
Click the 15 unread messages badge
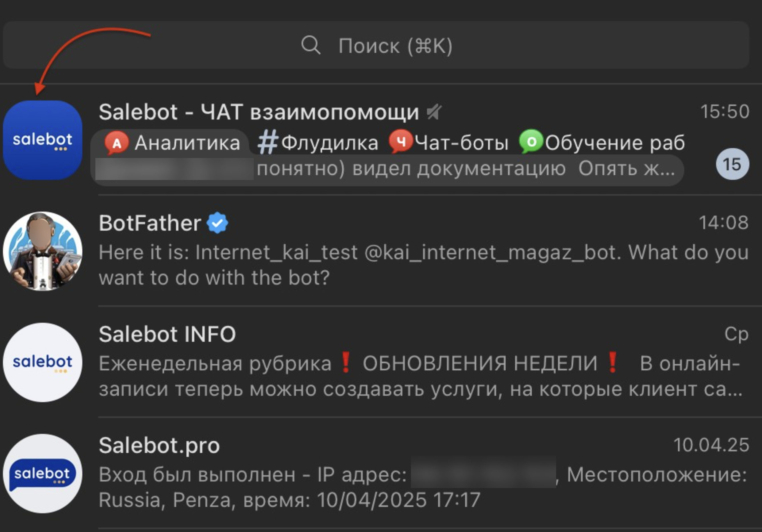(732, 164)
